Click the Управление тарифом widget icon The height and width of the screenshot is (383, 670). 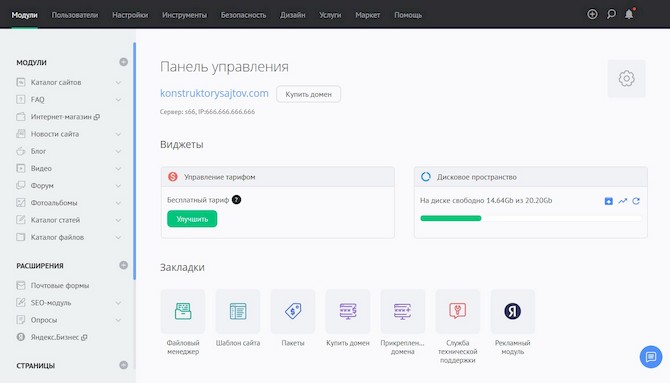173,177
